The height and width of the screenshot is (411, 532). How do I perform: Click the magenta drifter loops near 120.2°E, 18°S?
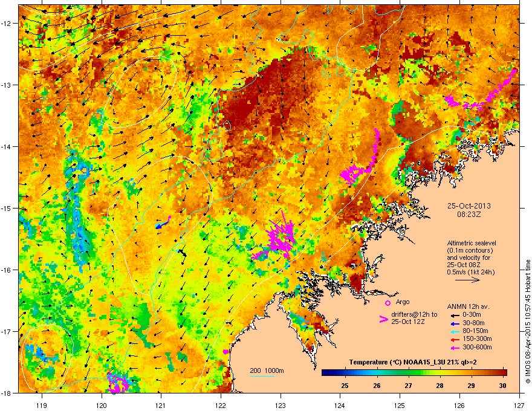coord(117,384)
